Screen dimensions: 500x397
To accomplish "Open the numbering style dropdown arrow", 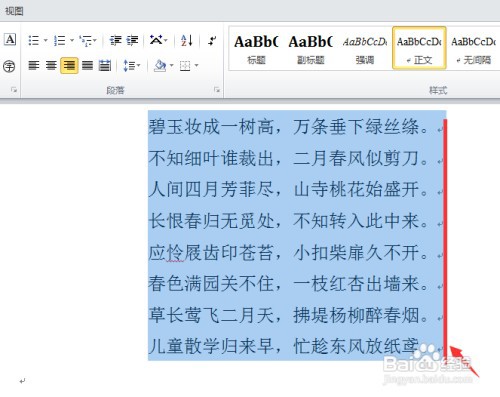I will 72,41.
